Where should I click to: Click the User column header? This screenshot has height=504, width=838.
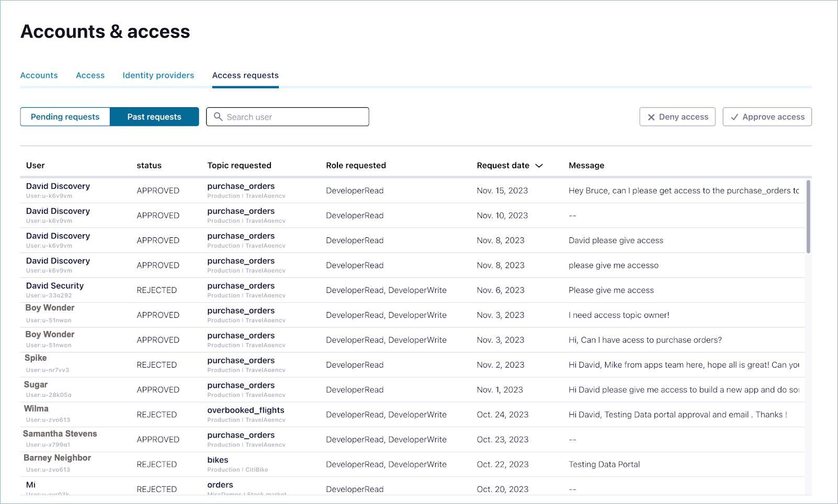(x=35, y=165)
